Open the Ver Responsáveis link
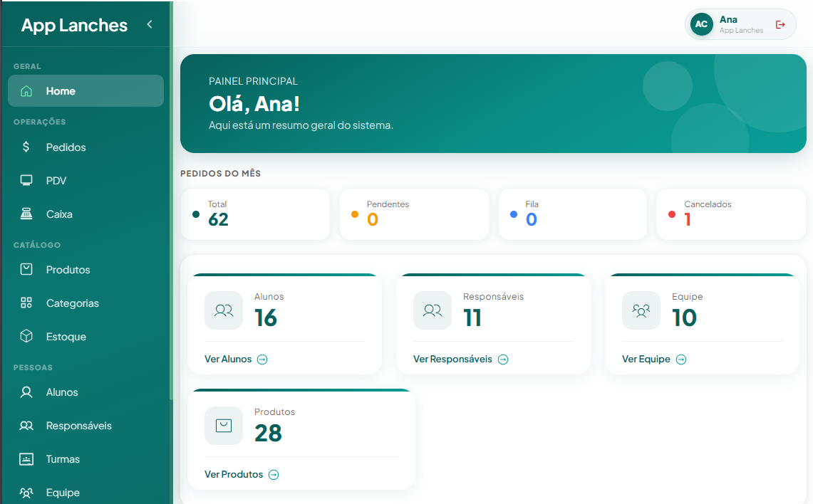Image resolution: width=813 pixels, height=504 pixels. (x=460, y=359)
